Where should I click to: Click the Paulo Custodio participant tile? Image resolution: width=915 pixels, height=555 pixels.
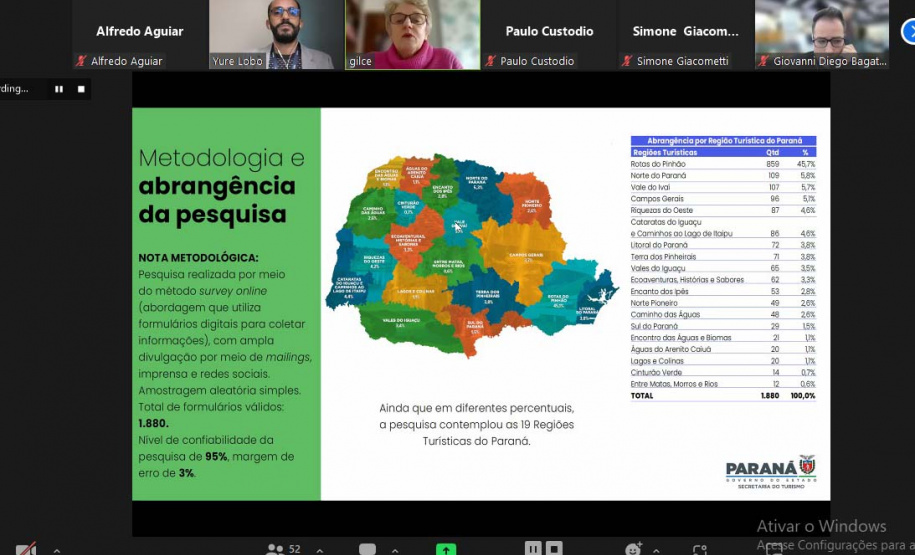point(549,34)
